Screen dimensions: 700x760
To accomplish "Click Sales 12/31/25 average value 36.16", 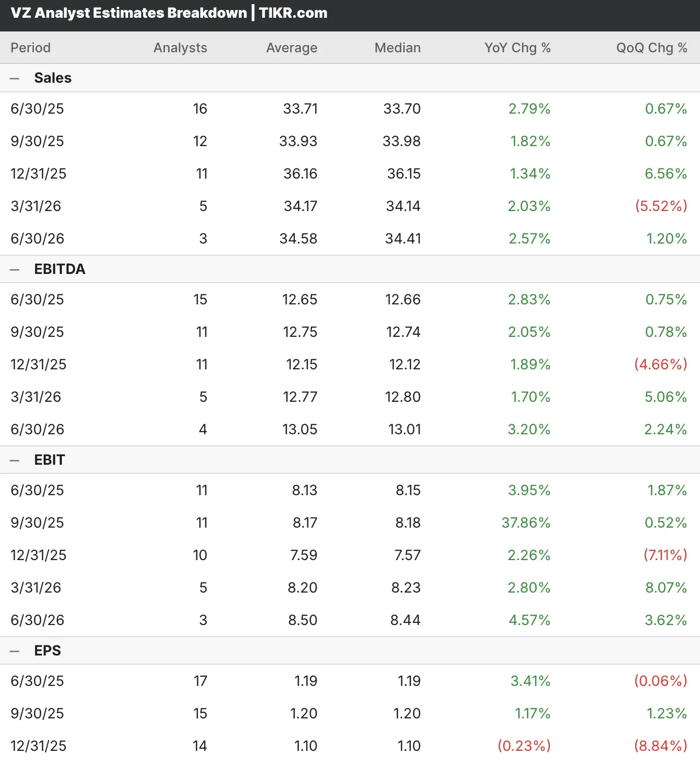I will pos(300,174).
